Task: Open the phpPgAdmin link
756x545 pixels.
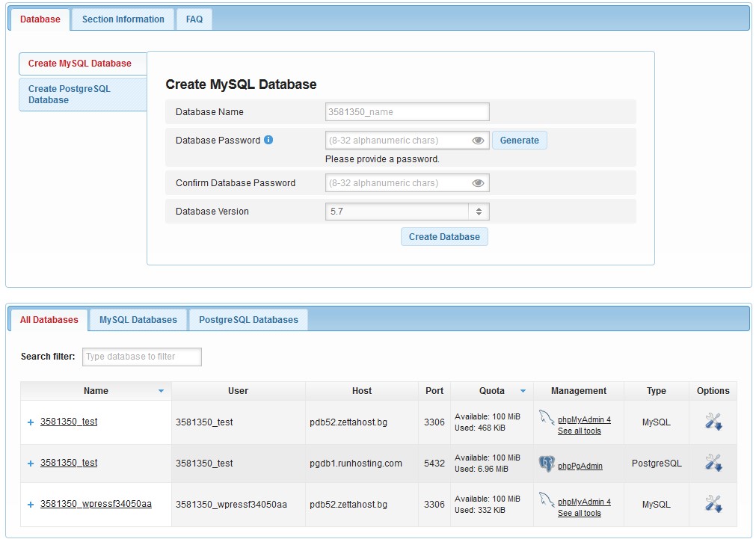Action: click(580, 466)
